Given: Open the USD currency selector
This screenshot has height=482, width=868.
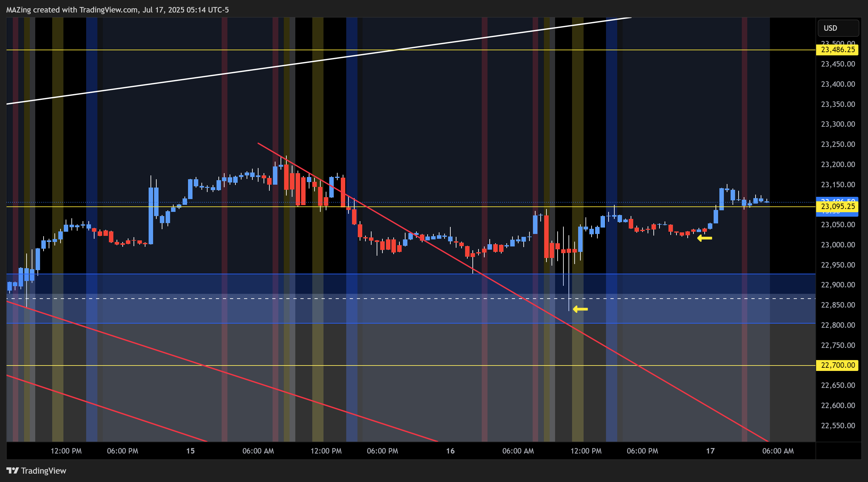Looking at the screenshot, I should (838, 28).
